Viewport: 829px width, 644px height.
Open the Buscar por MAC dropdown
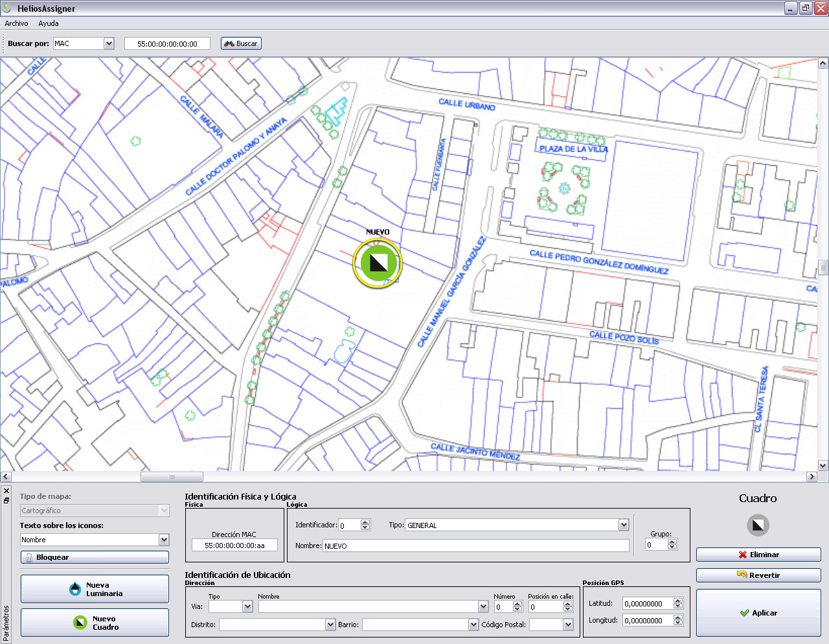(109, 43)
